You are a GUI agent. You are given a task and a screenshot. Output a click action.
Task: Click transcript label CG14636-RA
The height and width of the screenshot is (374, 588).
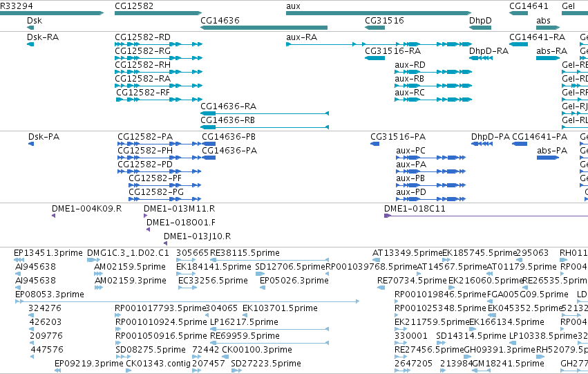click(229, 106)
